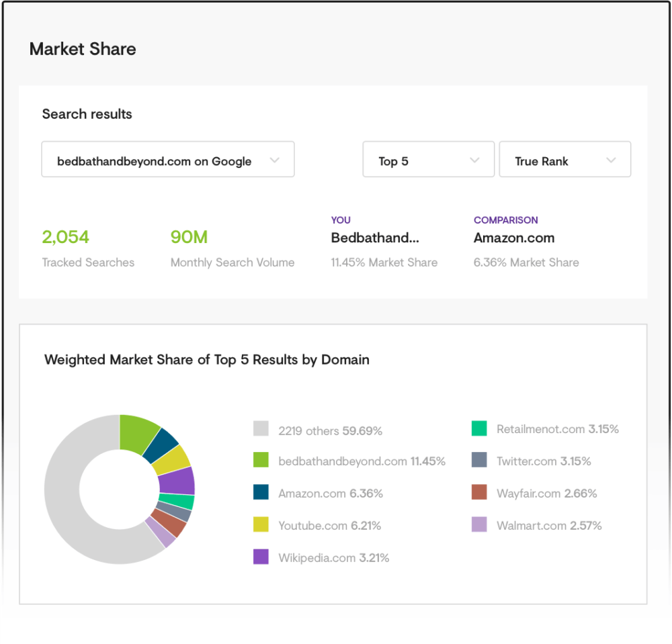The height and width of the screenshot is (644, 672).
Task: Click the teal Retailmenot.com legend swatch
Action: pos(479,428)
